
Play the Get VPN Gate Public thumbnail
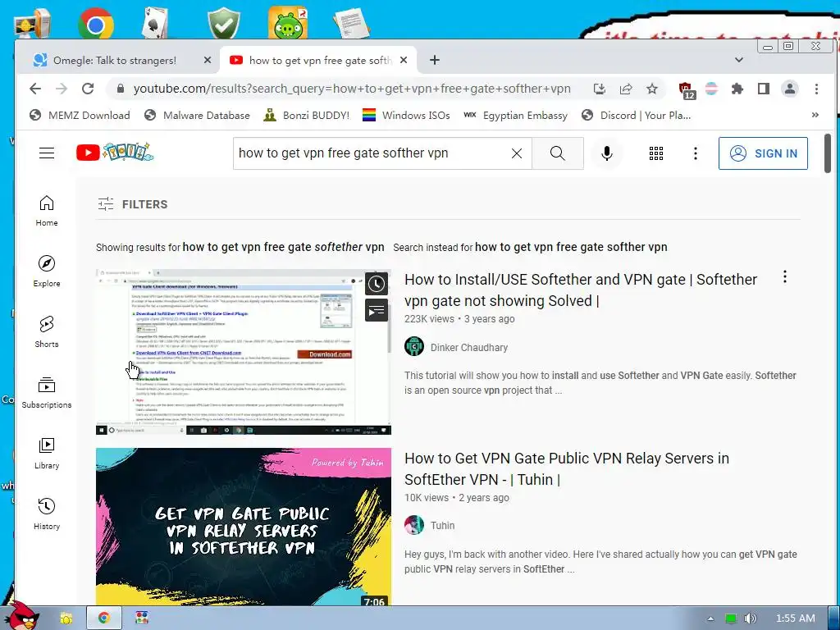(243, 527)
